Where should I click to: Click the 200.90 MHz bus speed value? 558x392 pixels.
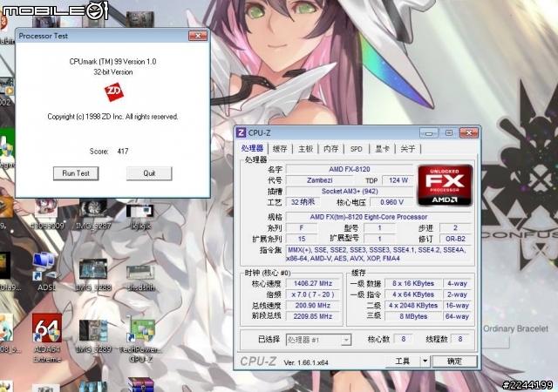point(312,306)
